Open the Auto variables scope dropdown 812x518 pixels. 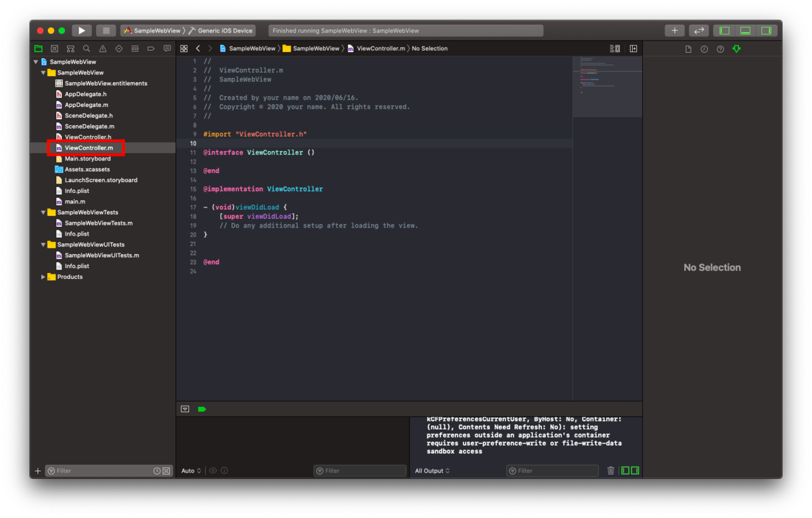[191, 471]
